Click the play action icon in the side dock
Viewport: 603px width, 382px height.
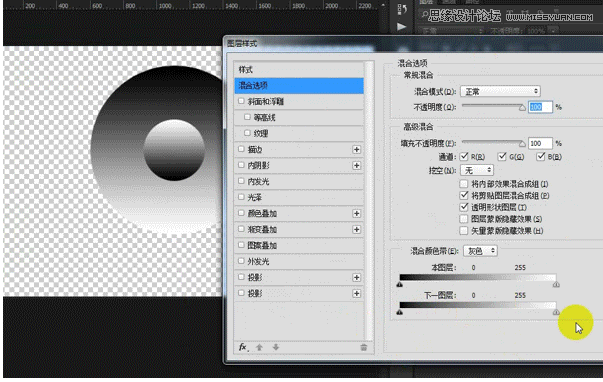(401, 27)
